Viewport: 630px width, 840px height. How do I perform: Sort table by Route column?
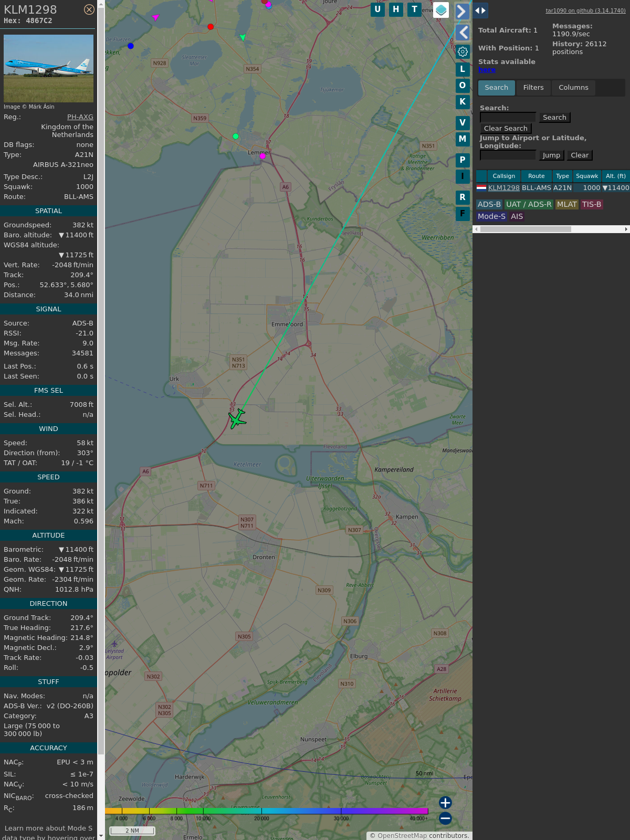coord(537,176)
